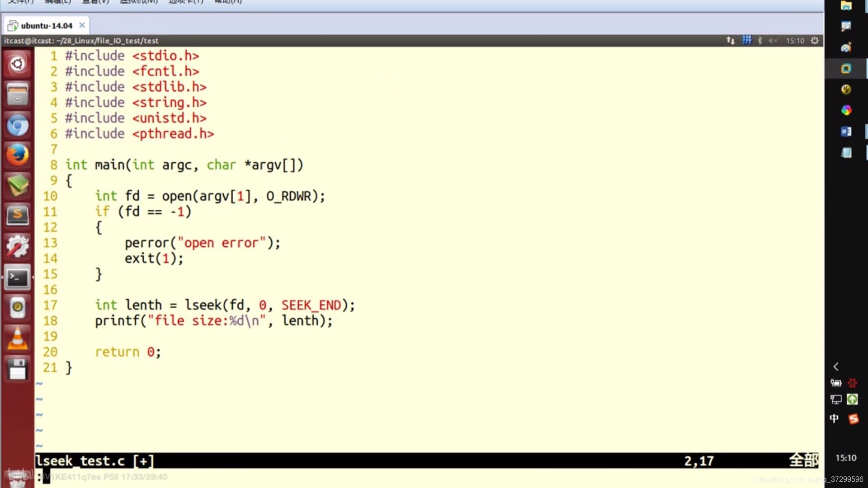Click the if (fd == -1) line

click(x=143, y=211)
